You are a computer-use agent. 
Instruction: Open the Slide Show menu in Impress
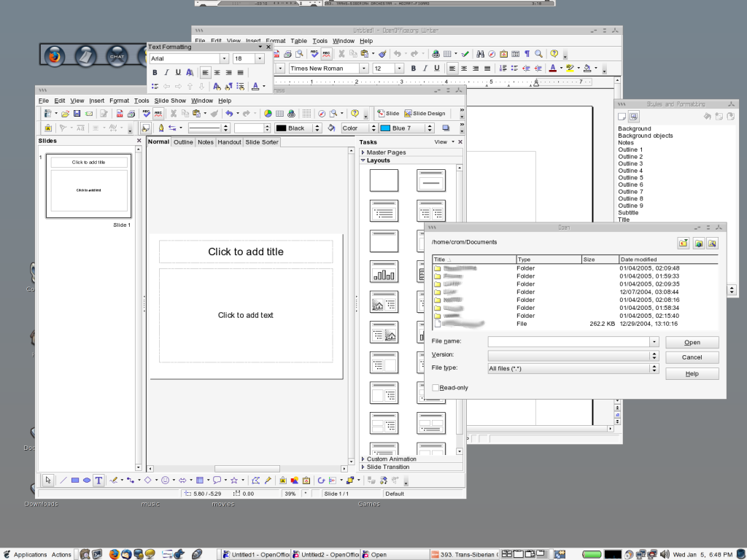[170, 101]
